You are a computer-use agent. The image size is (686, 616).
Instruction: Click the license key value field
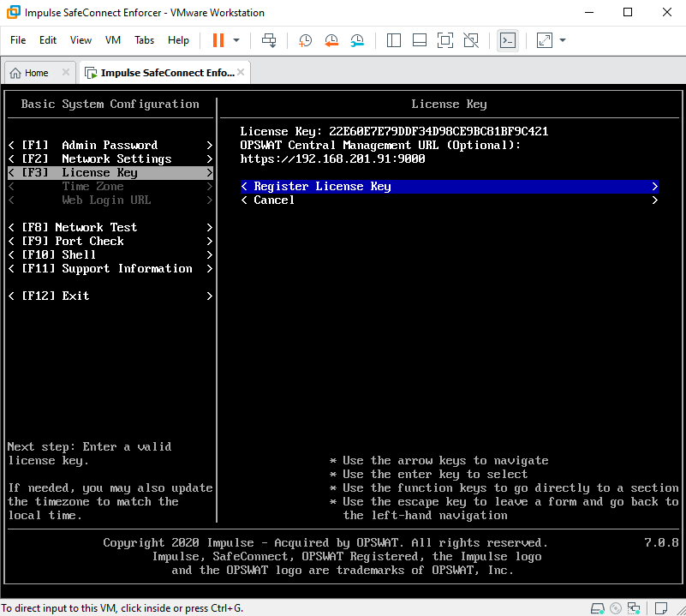[438, 131]
